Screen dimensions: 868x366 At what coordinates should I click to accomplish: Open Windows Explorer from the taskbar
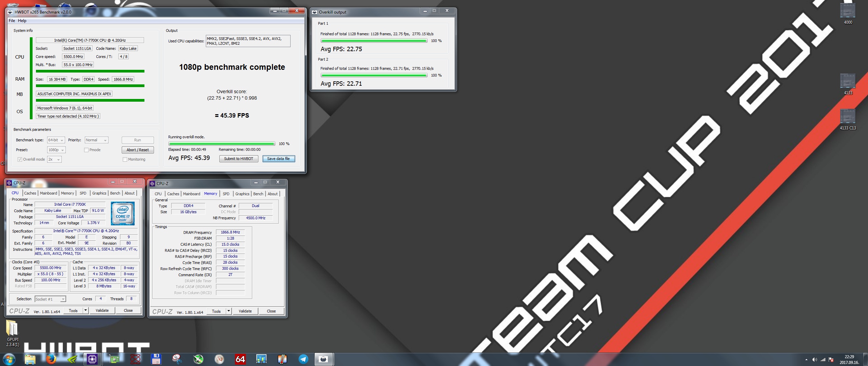pyautogui.click(x=30, y=359)
